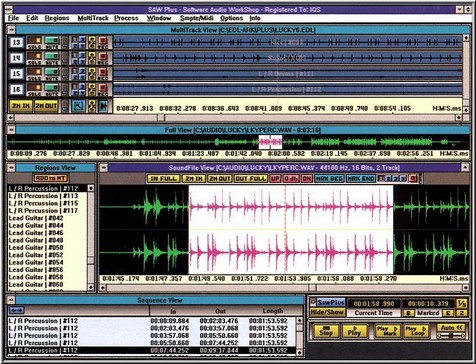The image size is (476, 364).
Task: Select region Lead Guitar | #042
Action: click(x=47, y=218)
